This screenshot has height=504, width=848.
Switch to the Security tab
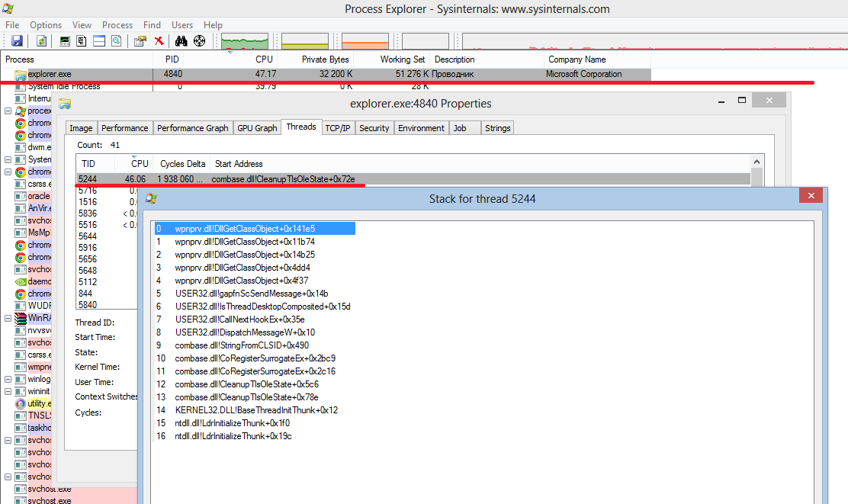374,128
